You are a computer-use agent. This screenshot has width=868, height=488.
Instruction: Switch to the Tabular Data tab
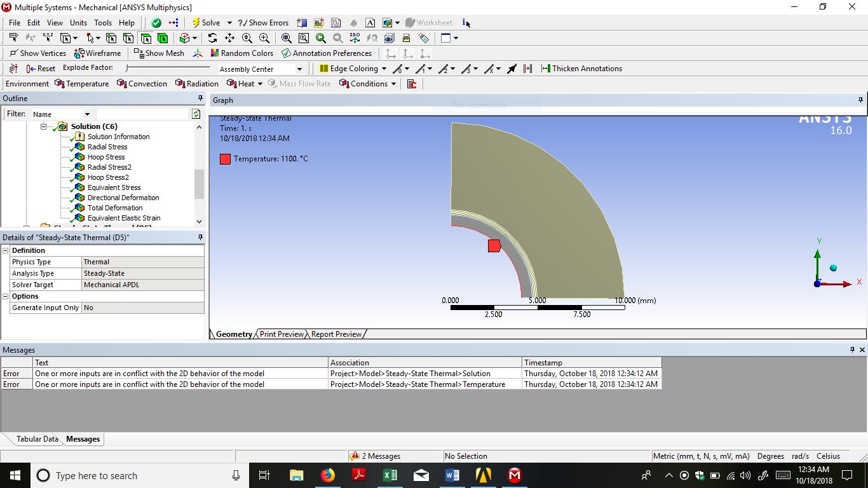coord(37,439)
